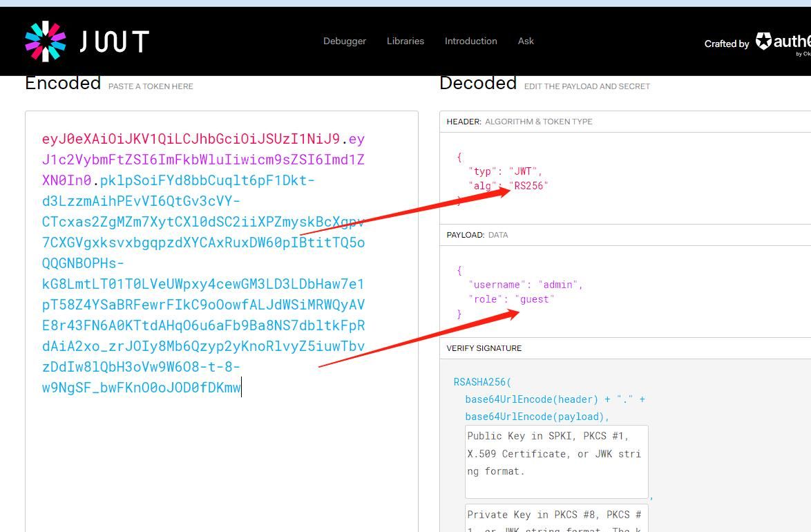Place cursor at end of encoded token

[x=242, y=388]
